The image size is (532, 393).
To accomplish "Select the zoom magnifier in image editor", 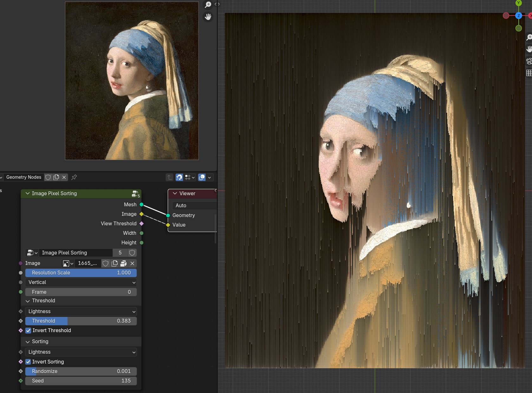I will (x=208, y=5).
